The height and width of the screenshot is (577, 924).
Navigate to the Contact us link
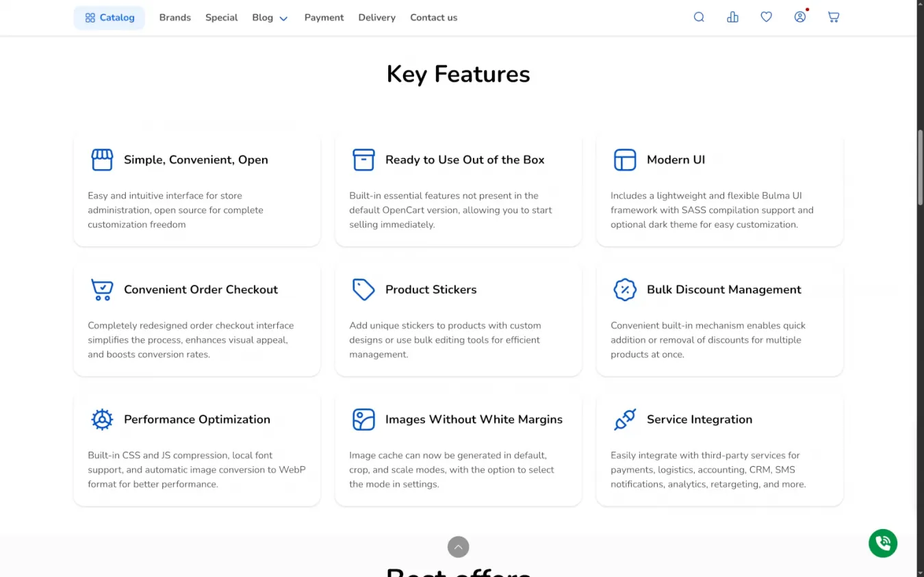[x=433, y=18]
